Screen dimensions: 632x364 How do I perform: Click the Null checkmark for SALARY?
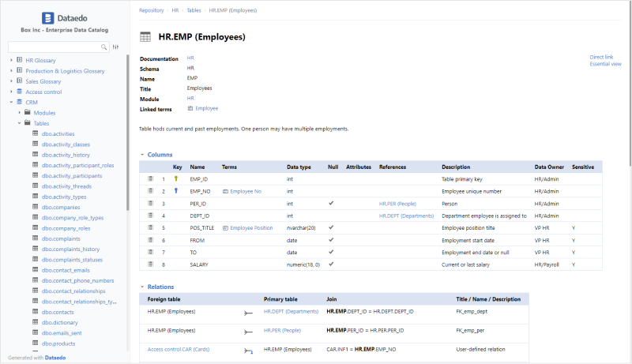click(x=331, y=264)
